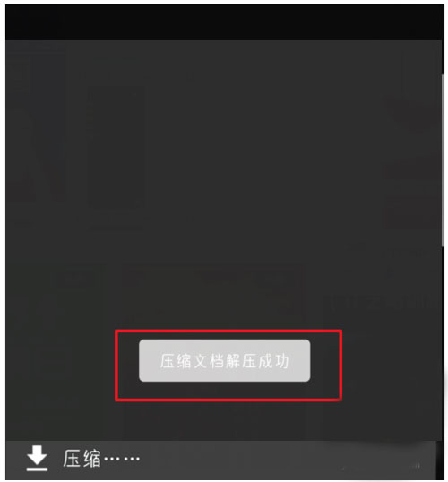Open the 压缩 download entry
Screen dimensions: 448x482
click(101, 459)
